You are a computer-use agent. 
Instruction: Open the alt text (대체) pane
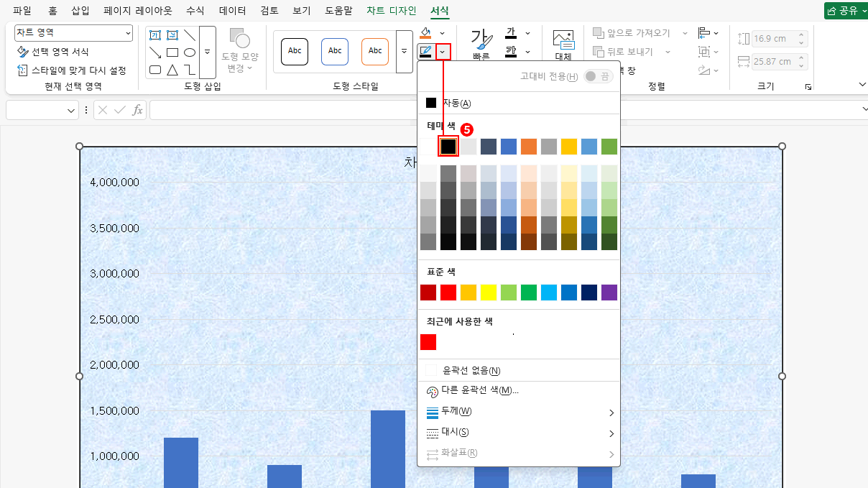[563, 46]
